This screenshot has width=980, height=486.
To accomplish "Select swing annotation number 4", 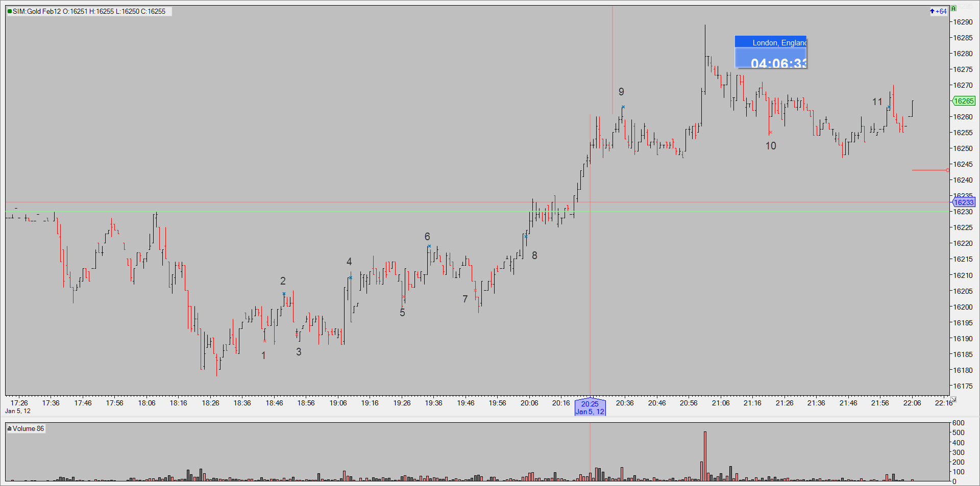I will pos(349,262).
